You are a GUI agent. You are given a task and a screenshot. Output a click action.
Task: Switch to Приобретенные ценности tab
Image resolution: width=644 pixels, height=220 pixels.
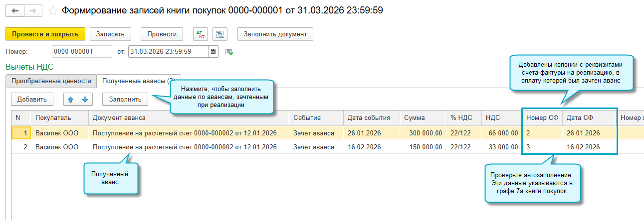[51, 81]
